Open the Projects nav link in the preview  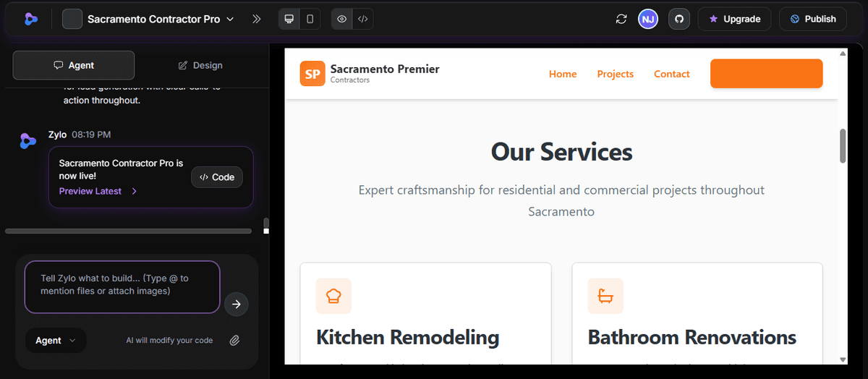point(616,74)
